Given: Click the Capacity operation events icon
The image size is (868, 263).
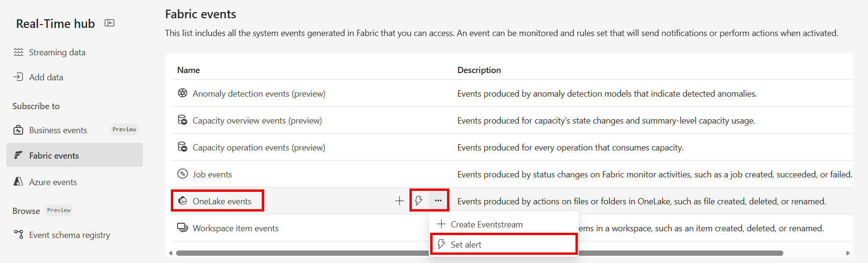Looking at the screenshot, I should click(x=183, y=147).
